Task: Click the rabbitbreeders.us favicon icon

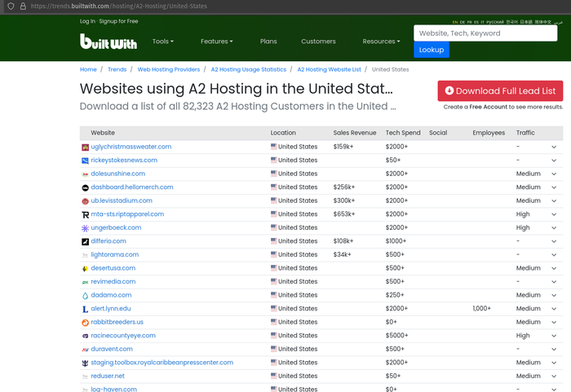Action: pos(85,322)
